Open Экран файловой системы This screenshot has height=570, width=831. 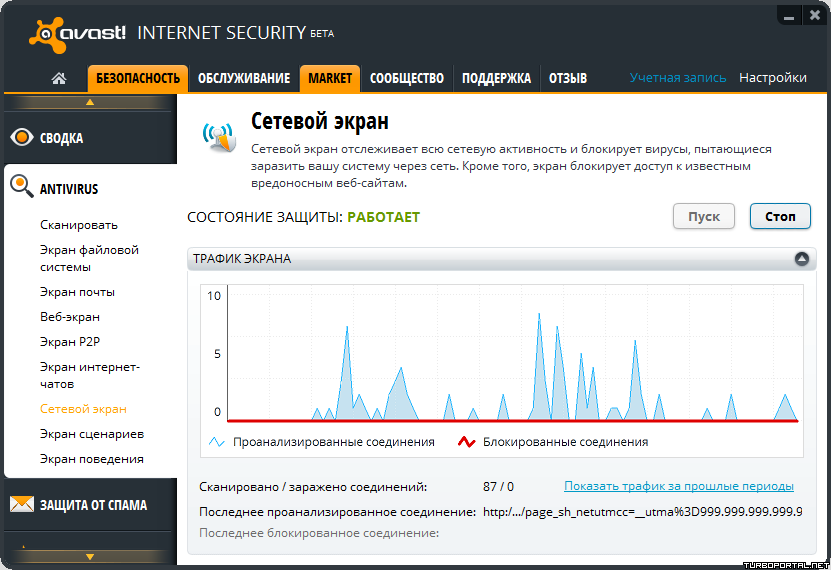point(90,259)
